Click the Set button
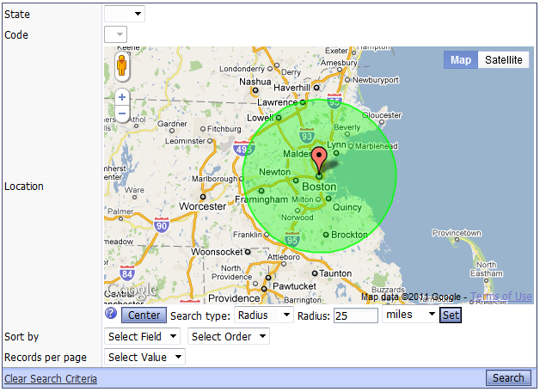Image resolution: width=540 pixels, height=392 pixels. (451, 315)
